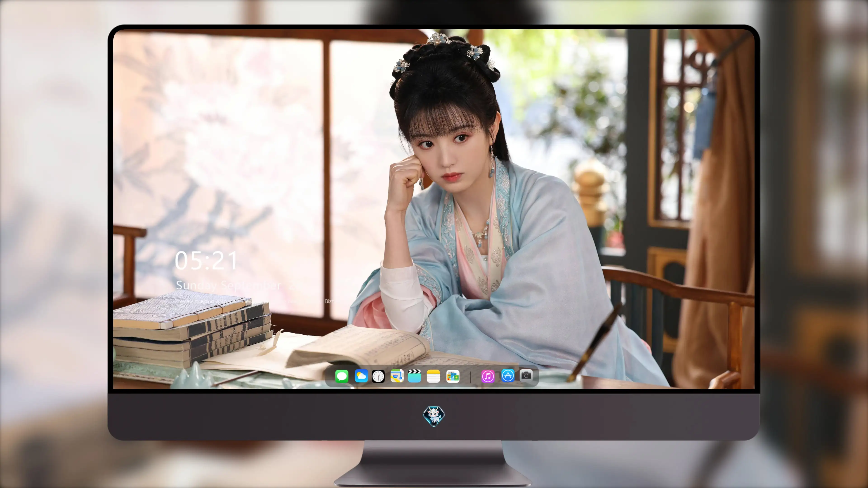Open the Camera app in dock
The image size is (868, 488).
click(x=526, y=375)
